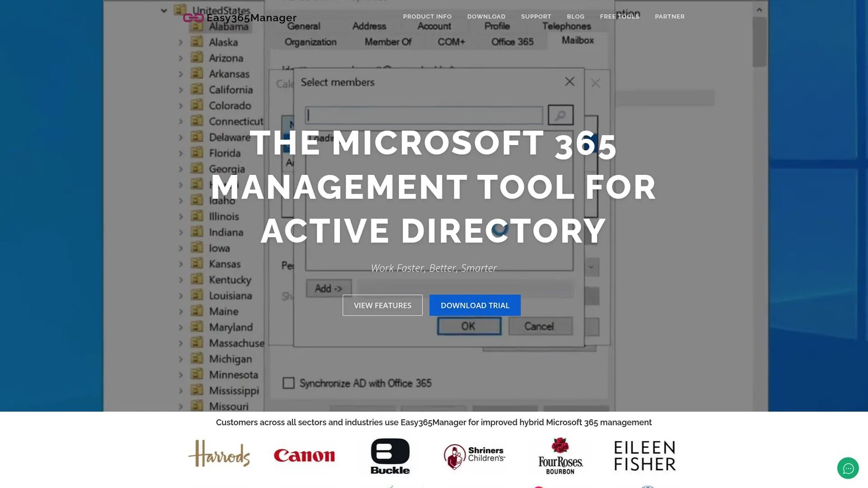Click the View Features button

click(382, 305)
